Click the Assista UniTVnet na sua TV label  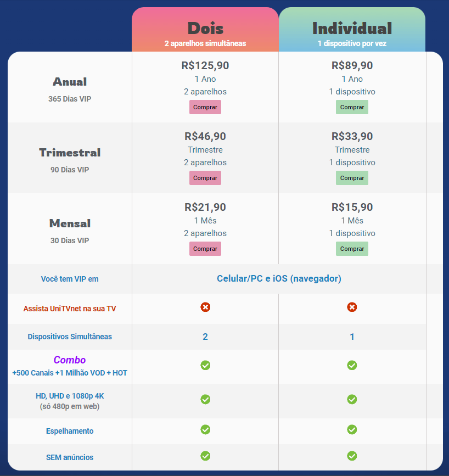point(70,309)
